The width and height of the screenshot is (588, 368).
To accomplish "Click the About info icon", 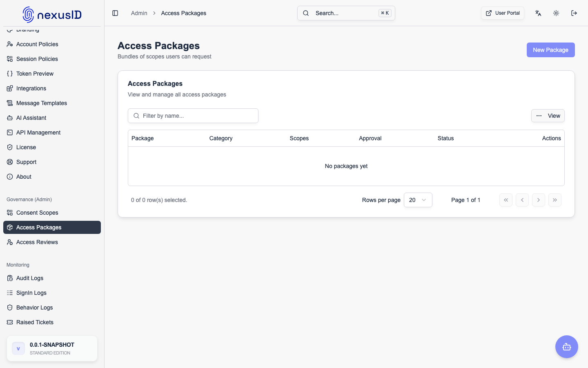I will 10,177.
